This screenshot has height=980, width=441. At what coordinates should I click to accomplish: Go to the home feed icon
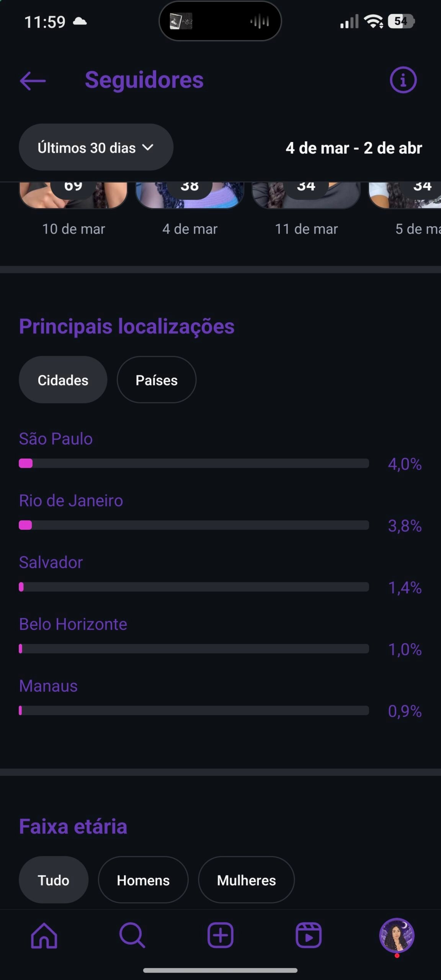tap(44, 935)
